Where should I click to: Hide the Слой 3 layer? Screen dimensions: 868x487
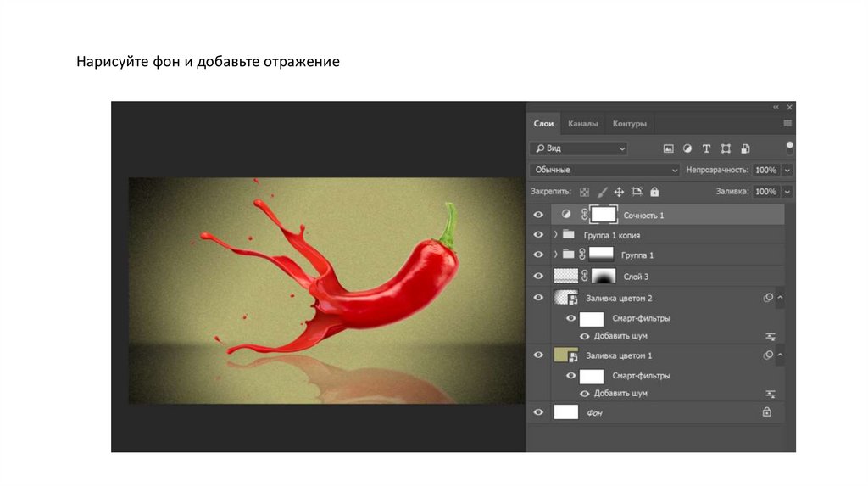[x=538, y=276]
